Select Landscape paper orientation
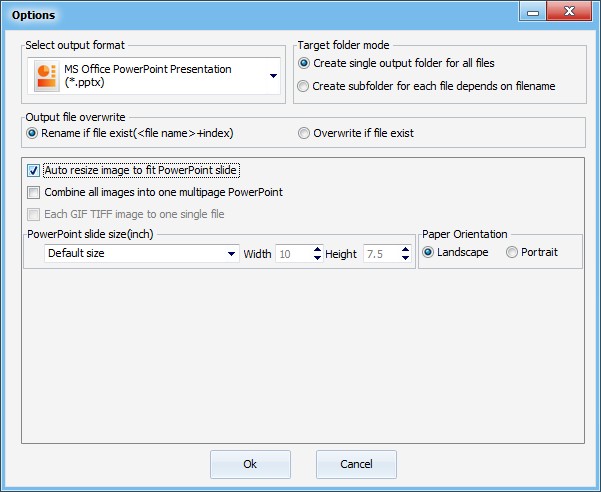This screenshot has height=492, width=601. [x=429, y=252]
